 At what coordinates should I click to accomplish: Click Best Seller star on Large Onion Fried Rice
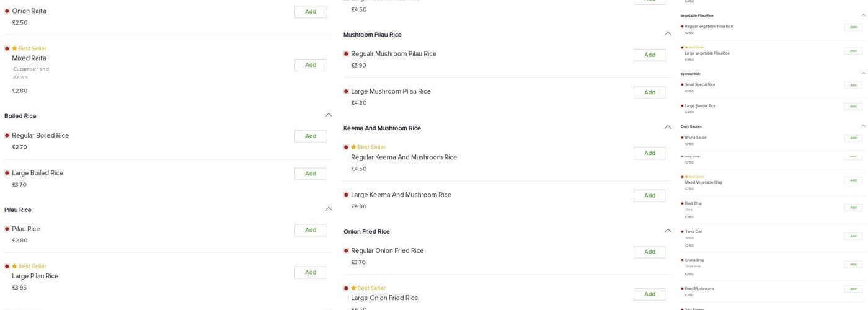(353, 288)
